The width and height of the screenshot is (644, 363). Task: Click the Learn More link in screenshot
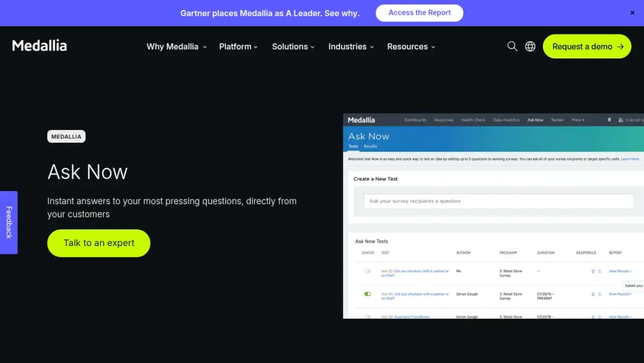630,159
